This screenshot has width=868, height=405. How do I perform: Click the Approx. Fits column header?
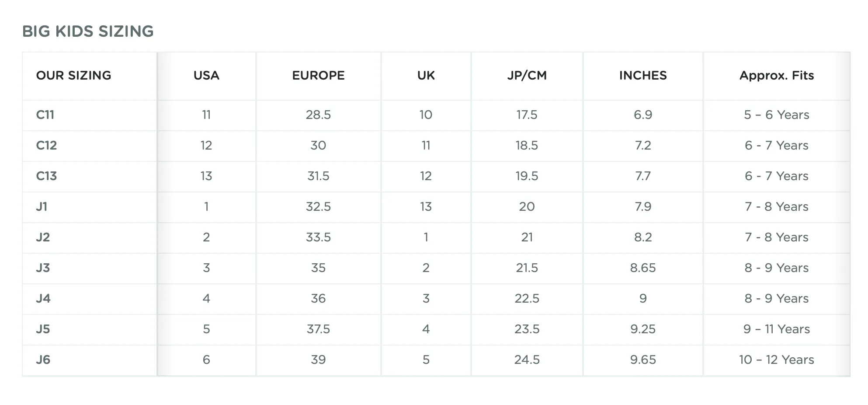point(777,76)
